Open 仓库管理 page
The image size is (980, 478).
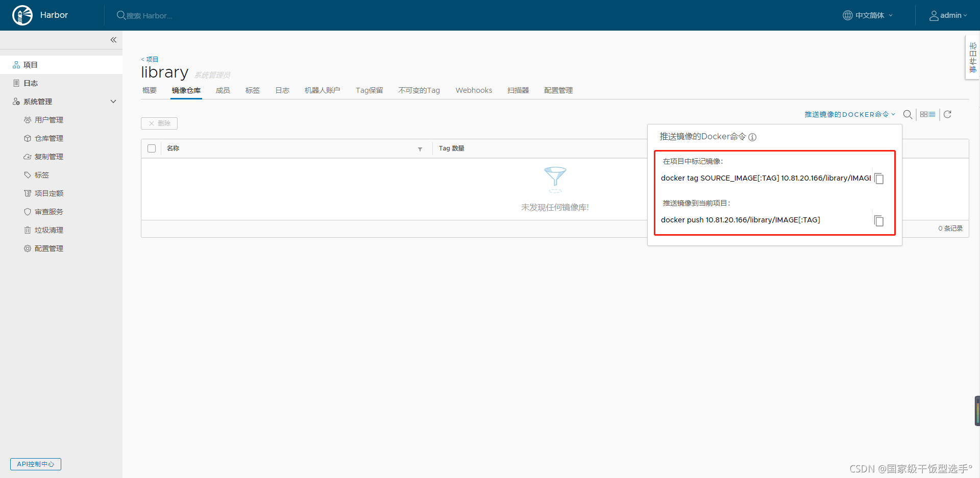click(49, 138)
